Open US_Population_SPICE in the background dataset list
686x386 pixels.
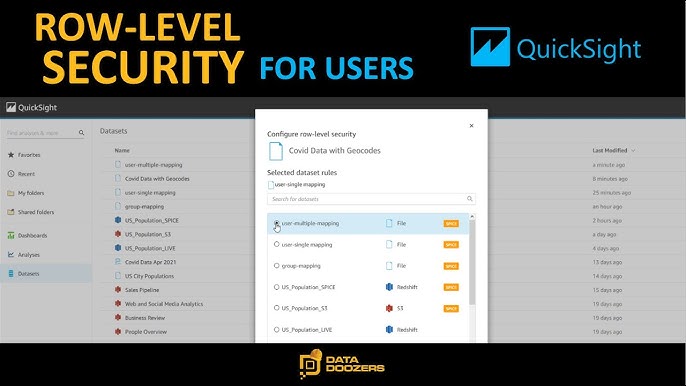click(152, 221)
